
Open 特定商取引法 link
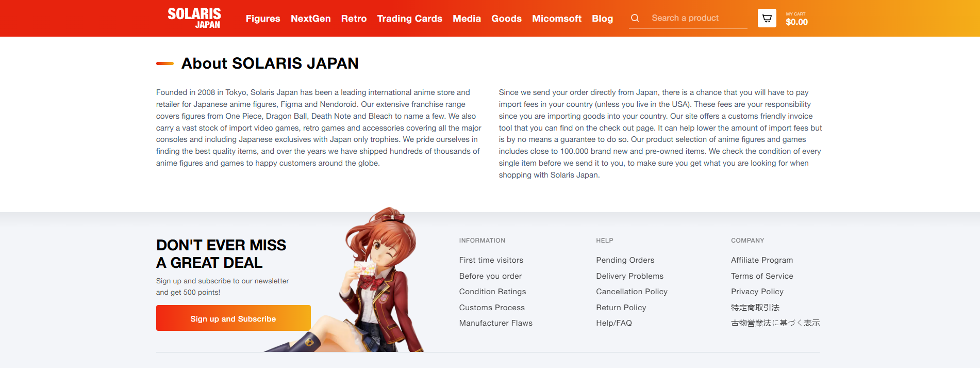coord(755,308)
